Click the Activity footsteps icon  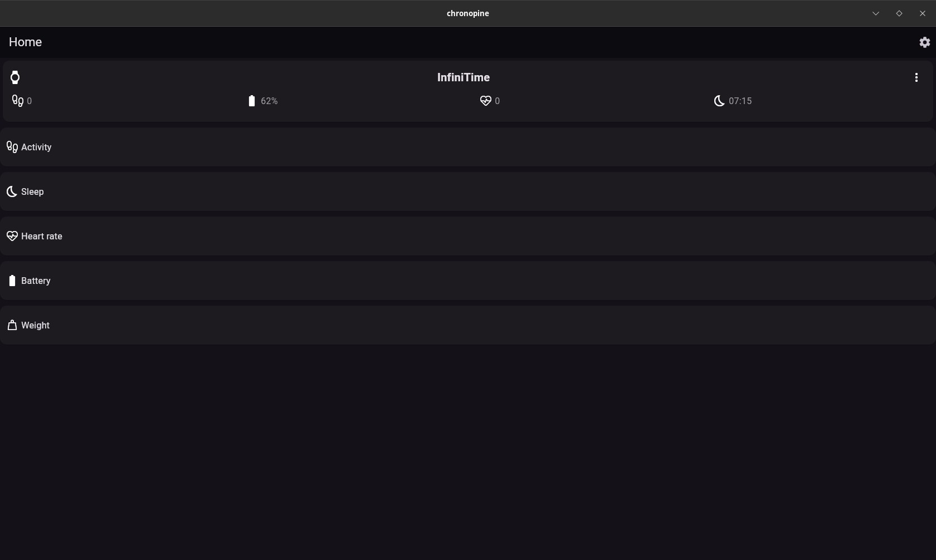click(12, 147)
